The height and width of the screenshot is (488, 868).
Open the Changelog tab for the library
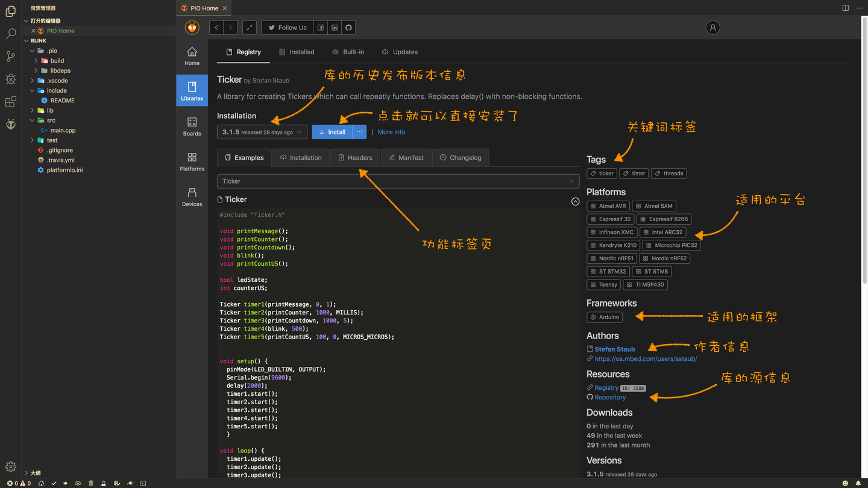click(461, 157)
